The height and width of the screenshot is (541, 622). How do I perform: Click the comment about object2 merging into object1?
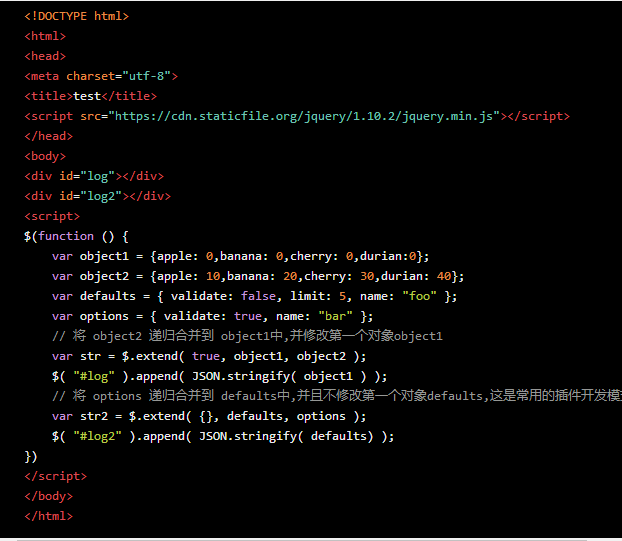coord(247,336)
